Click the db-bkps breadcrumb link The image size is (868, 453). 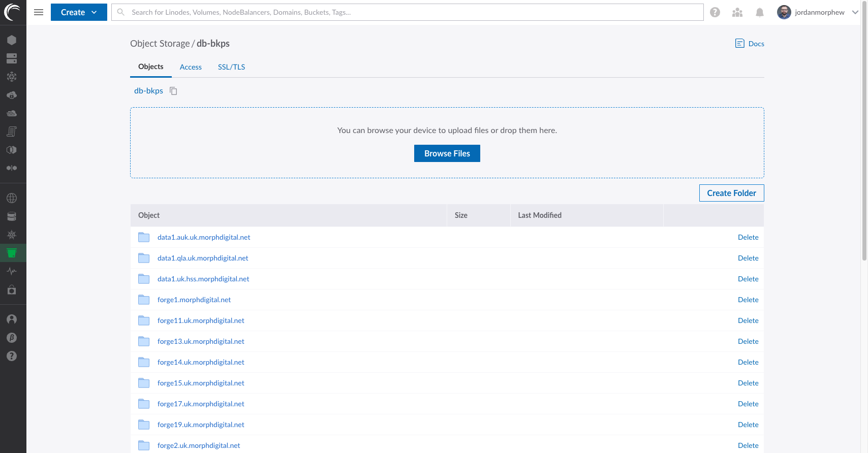point(148,91)
